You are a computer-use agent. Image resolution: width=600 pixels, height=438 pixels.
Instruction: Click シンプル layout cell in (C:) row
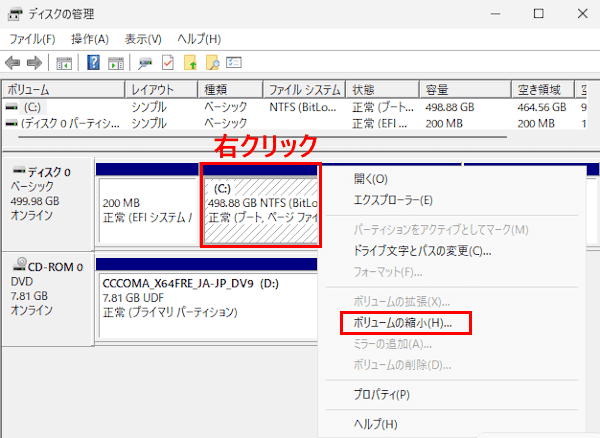149,107
